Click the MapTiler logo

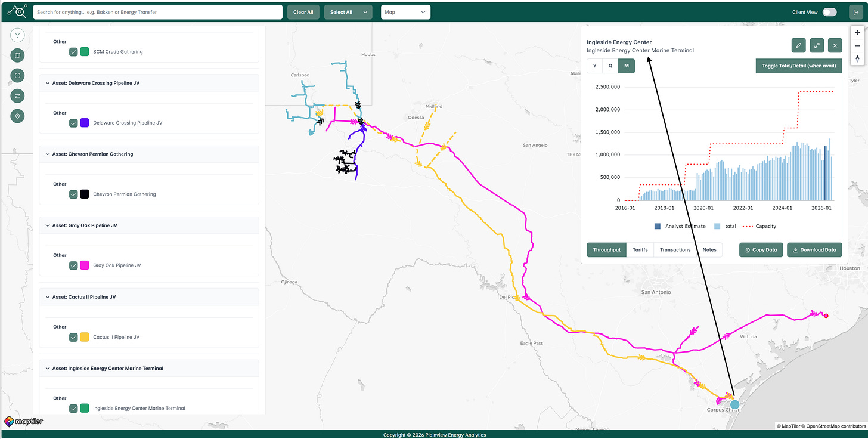(23, 422)
